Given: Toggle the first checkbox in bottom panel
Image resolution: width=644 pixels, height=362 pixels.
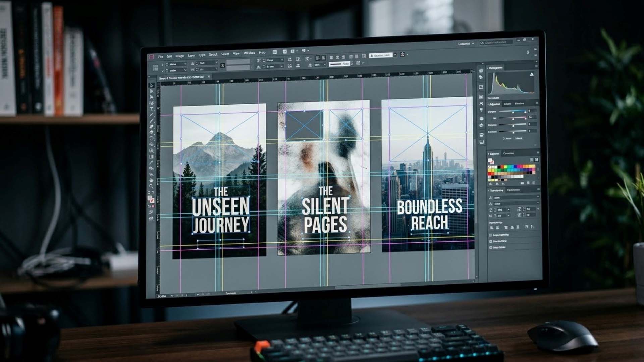Looking at the screenshot, I should 491,235.
